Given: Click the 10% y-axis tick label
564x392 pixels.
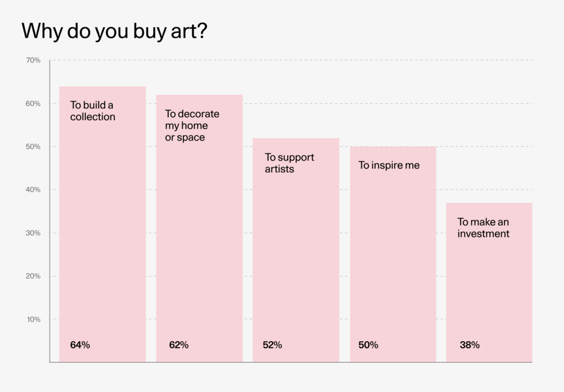Looking at the screenshot, I should click(x=33, y=320).
